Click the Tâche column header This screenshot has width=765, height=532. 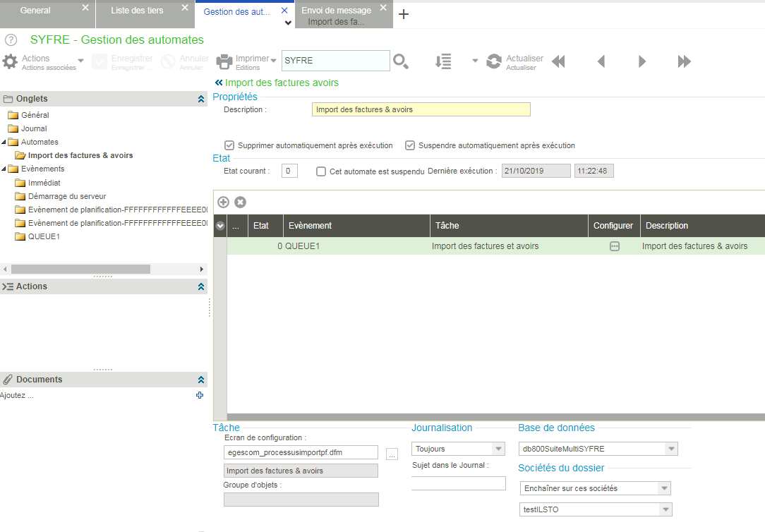[x=509, y=226]
